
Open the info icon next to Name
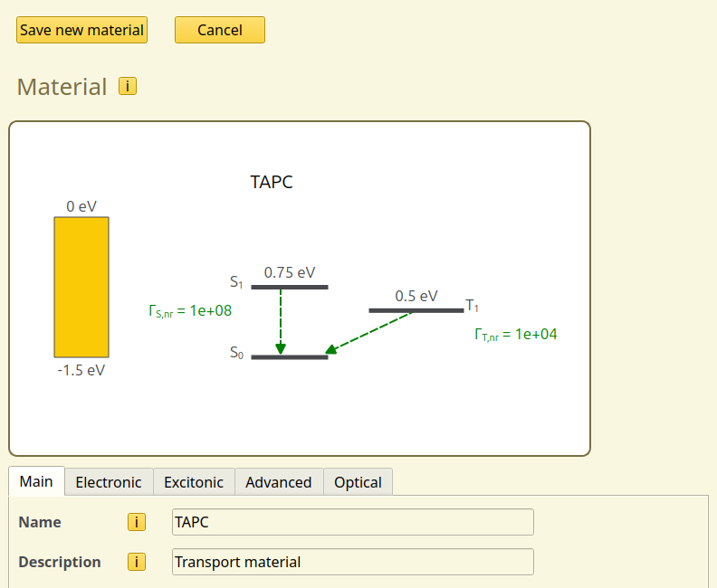(136, 522)
